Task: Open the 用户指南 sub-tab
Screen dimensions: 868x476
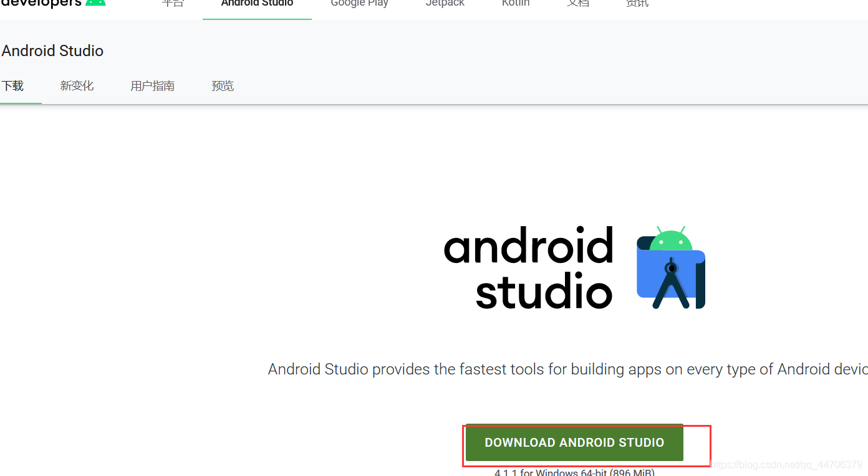Action: pos(152,86)
